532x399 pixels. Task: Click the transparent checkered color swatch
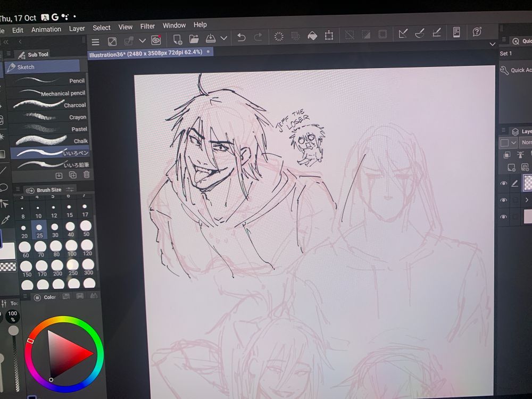[8, 267]
